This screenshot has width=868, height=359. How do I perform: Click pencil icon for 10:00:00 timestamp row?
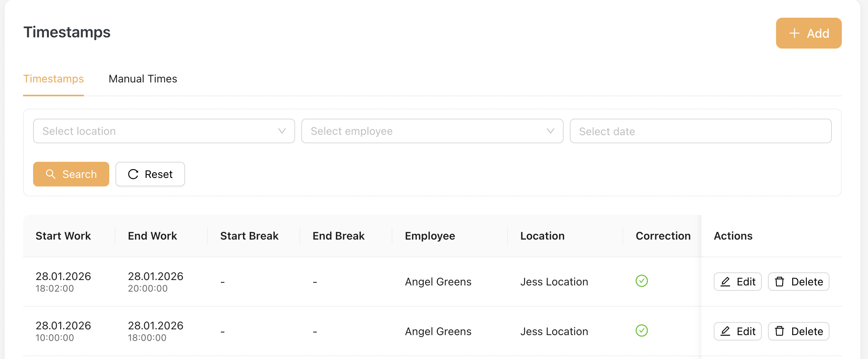[x=725, y=331]
